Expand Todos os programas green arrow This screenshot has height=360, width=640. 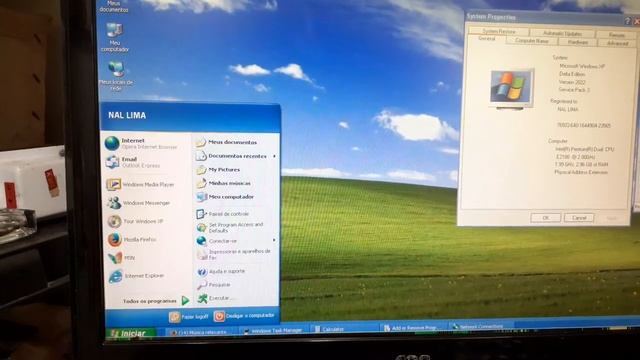coord(185,301)
